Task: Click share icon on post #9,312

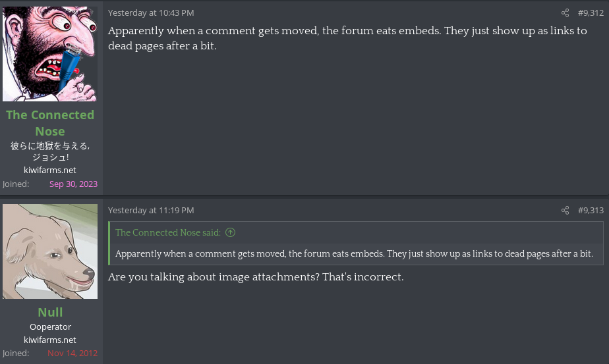Action: click(x=565, y=13)
